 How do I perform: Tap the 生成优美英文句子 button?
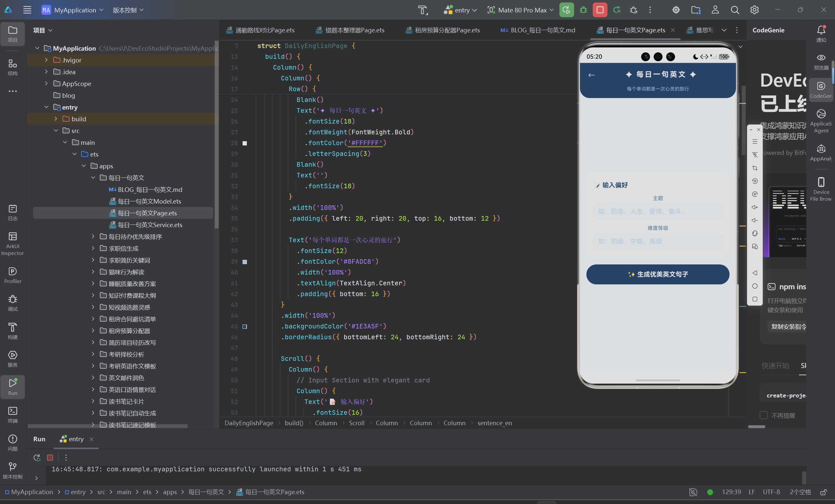coord(657,274)
